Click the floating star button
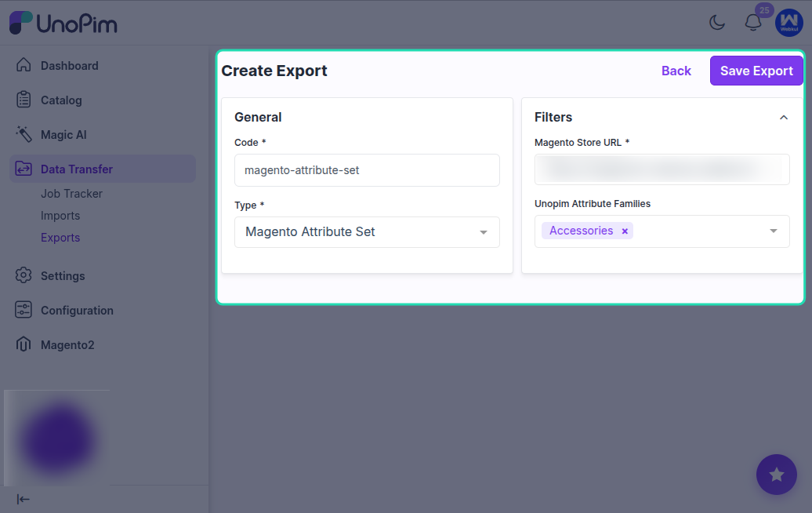This screenshot has height=513, width=812. point(776,475)
